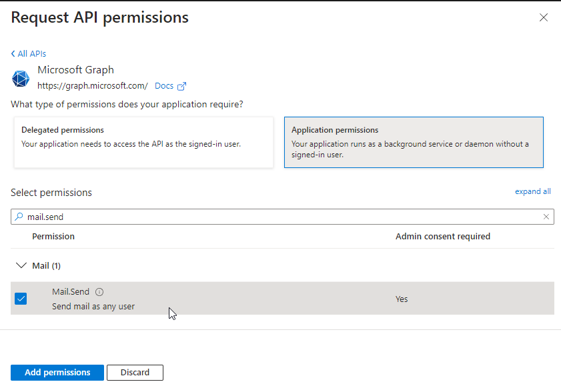Click the Microsoft Graph logo icon
The image size is (561, 392).
[x=21, y=78]
